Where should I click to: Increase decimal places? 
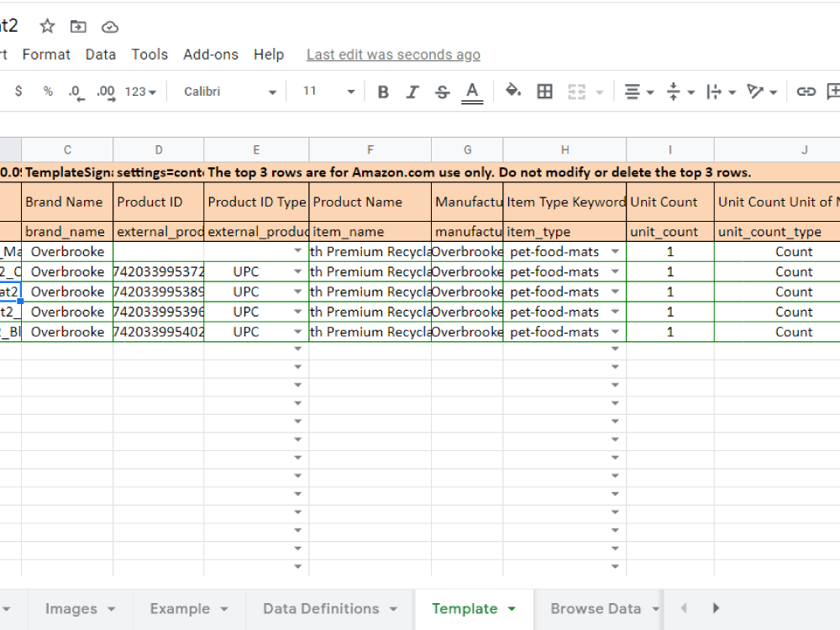104,91
